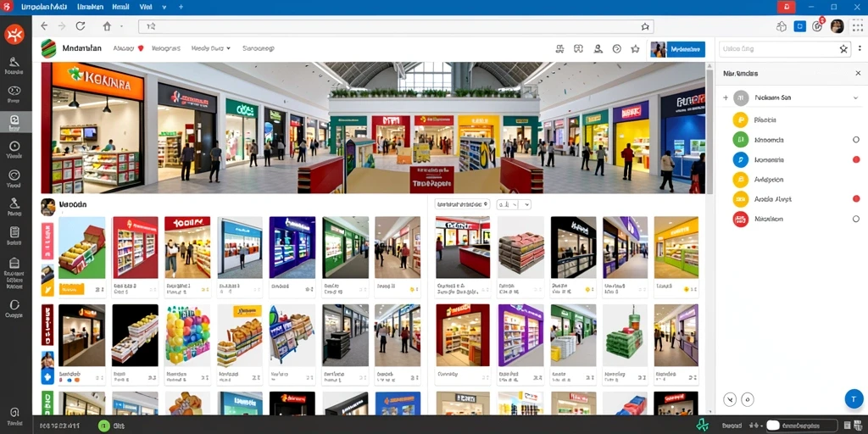
Task: Click the plus icon beside the gray avatar row
Action: pos(726,98)
